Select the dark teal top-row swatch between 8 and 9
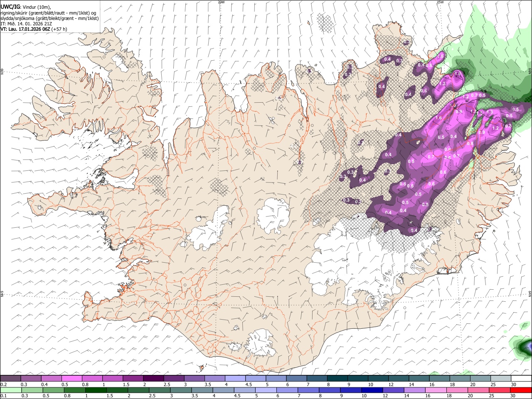 pyautogui.click(x=337, y=378)
